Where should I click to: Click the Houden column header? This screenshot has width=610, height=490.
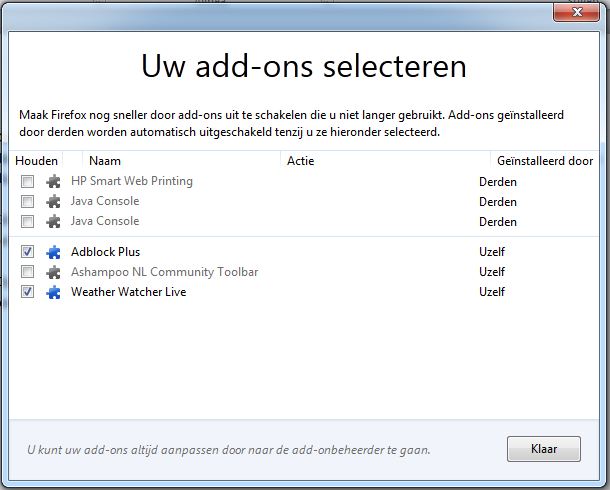36,161
